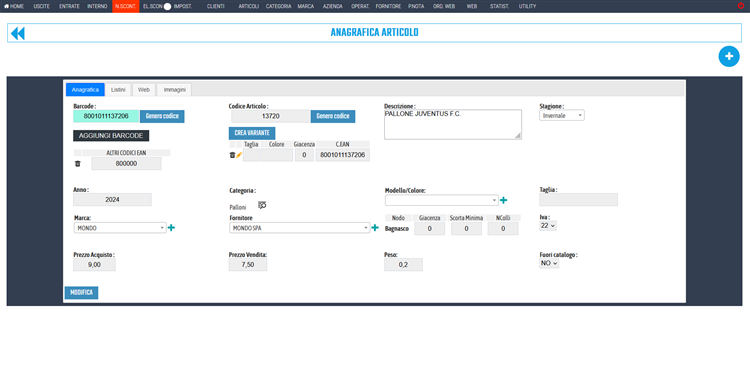
Task: Click the Prezzo Vendita field 7,50
Action: coord(248,265)
